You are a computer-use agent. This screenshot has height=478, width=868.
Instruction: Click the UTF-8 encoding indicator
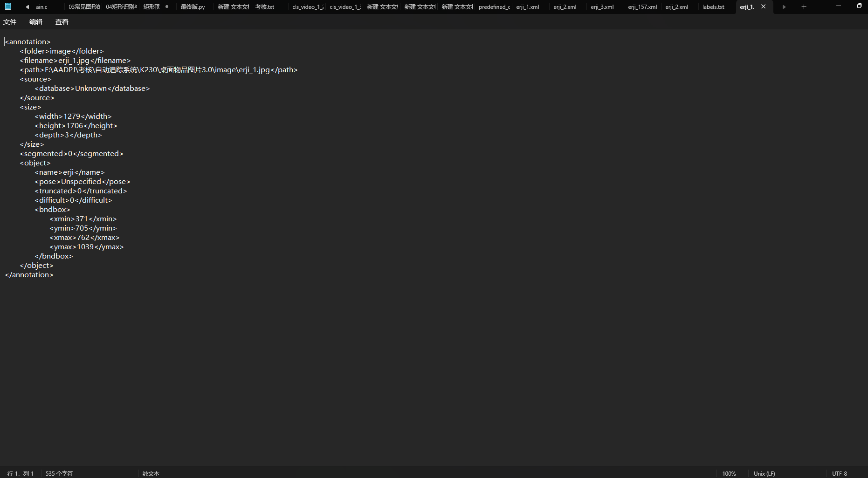pyautogui.click(x=839, y=473)
